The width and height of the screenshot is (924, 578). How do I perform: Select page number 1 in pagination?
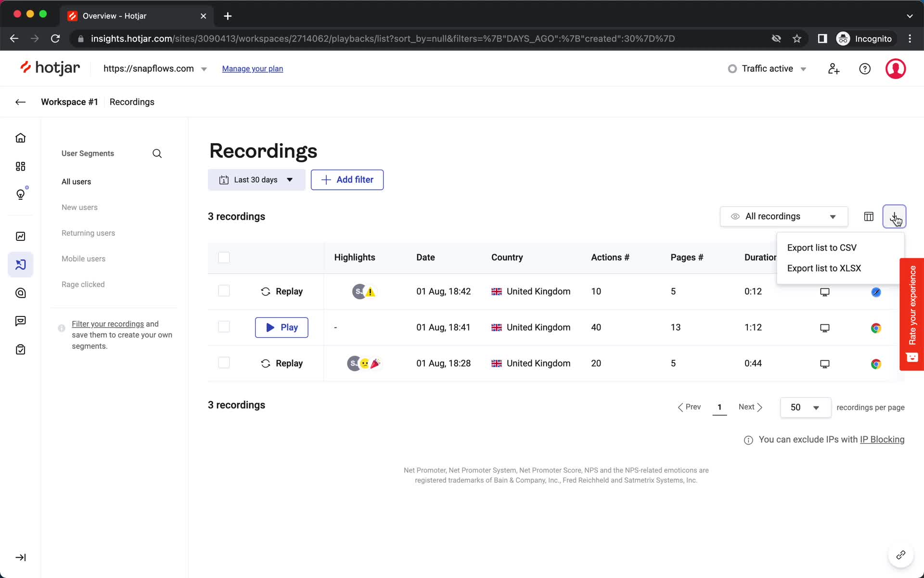719,407
